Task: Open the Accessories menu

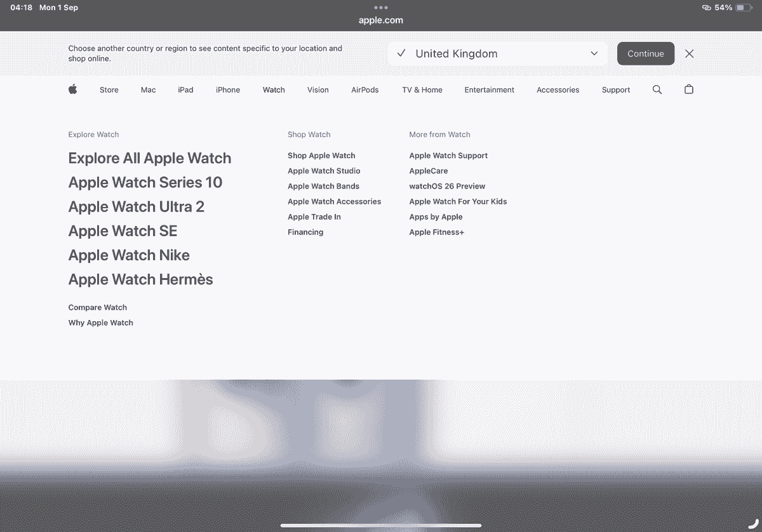Action: tap(558, 90)
